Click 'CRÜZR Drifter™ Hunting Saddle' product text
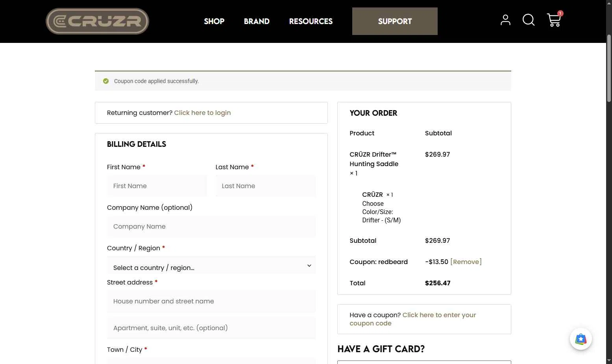The width and height of the screenshot is (612, 364). pyautogui.click(x=374, y=159)
